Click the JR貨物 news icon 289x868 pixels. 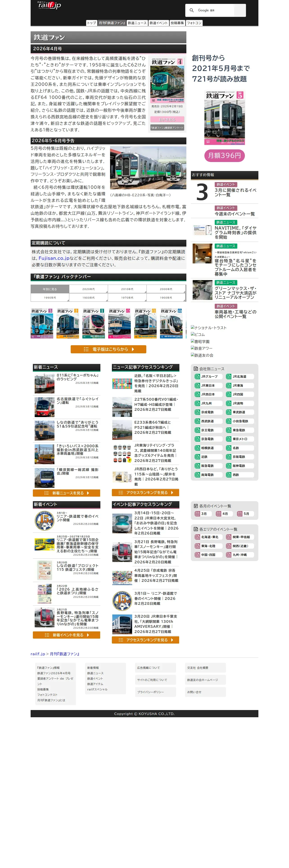(229, 403)
